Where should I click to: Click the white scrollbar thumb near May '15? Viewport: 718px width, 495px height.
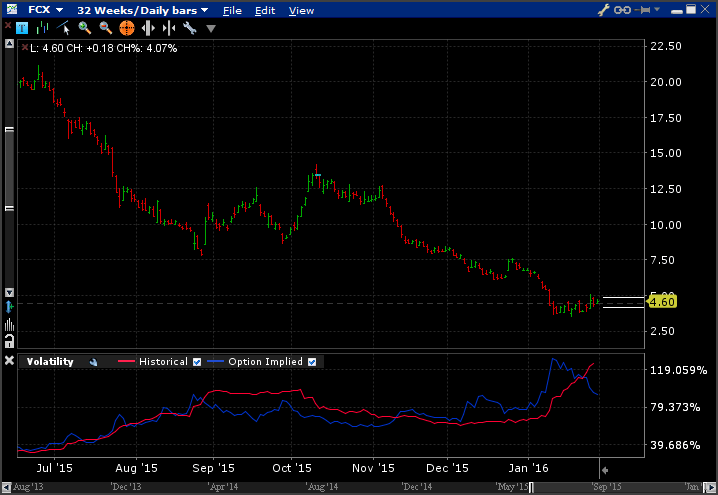pyautogui.click(x=531, y=487)
